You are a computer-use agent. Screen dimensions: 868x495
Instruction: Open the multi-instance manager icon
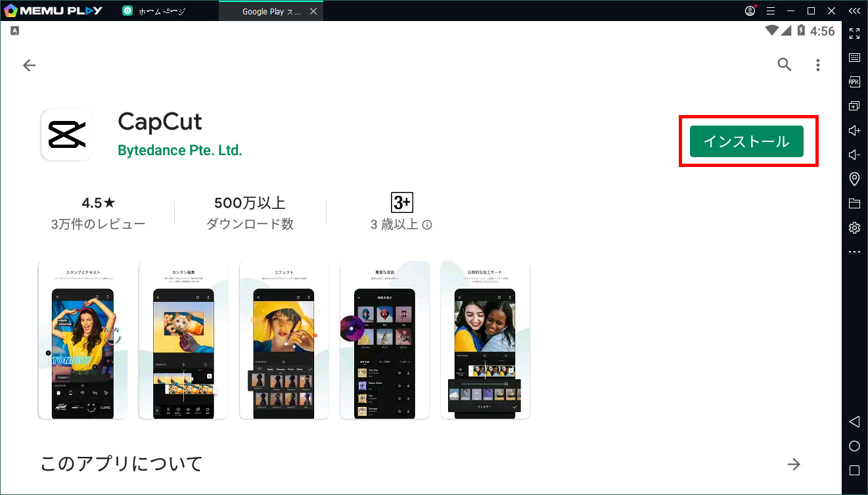tap(854, 106)
